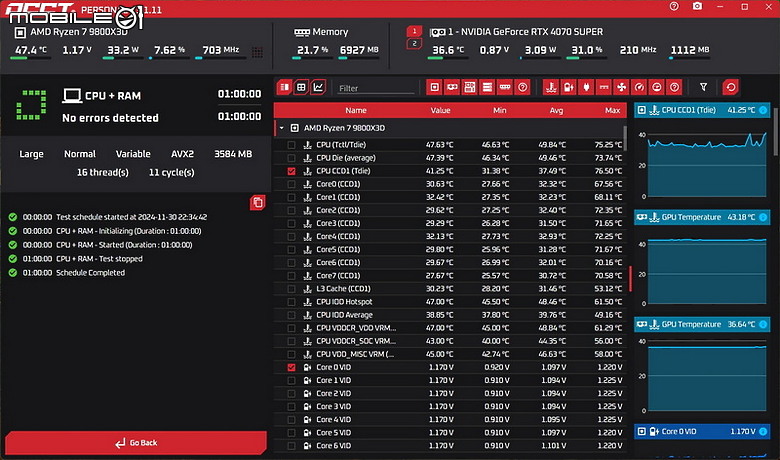Open the Core 0 VID graph dropdown

click(x=763, y=431)
